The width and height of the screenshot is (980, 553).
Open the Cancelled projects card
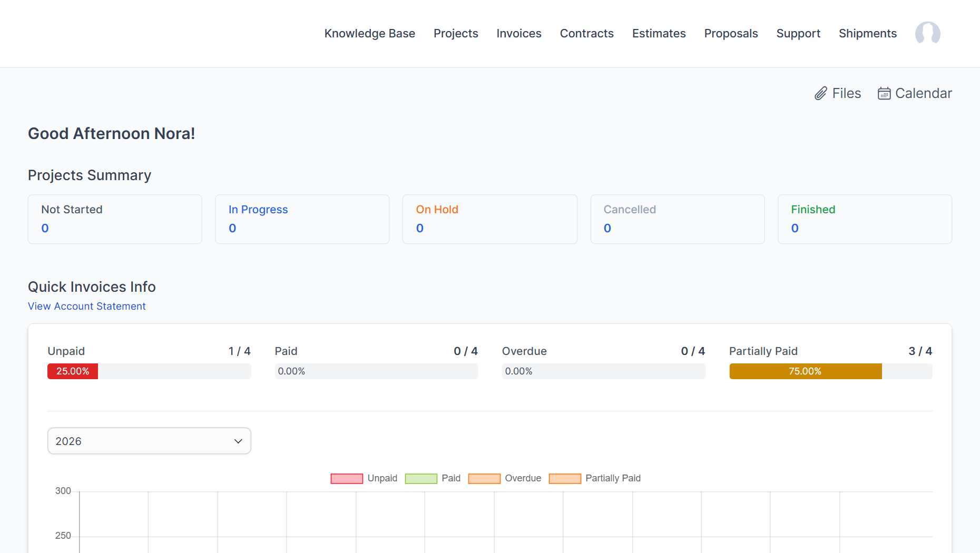(x=678, y=219)
